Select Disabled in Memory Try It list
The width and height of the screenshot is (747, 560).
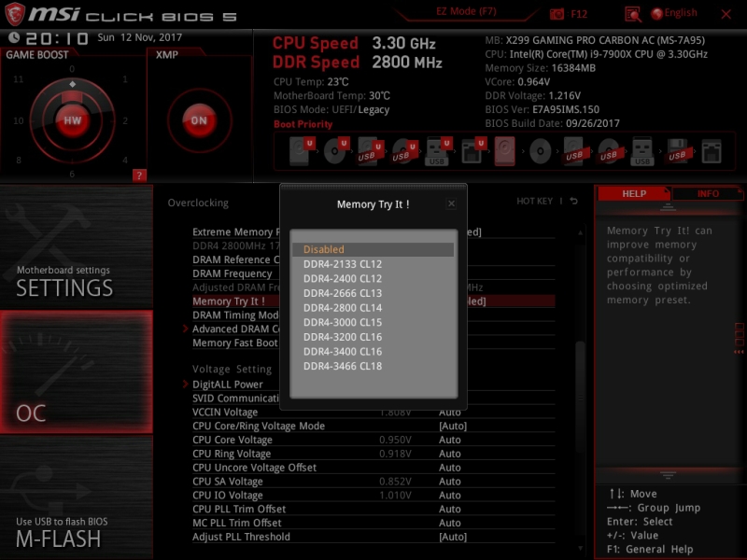pyautogui.click(x=373, y=249)
